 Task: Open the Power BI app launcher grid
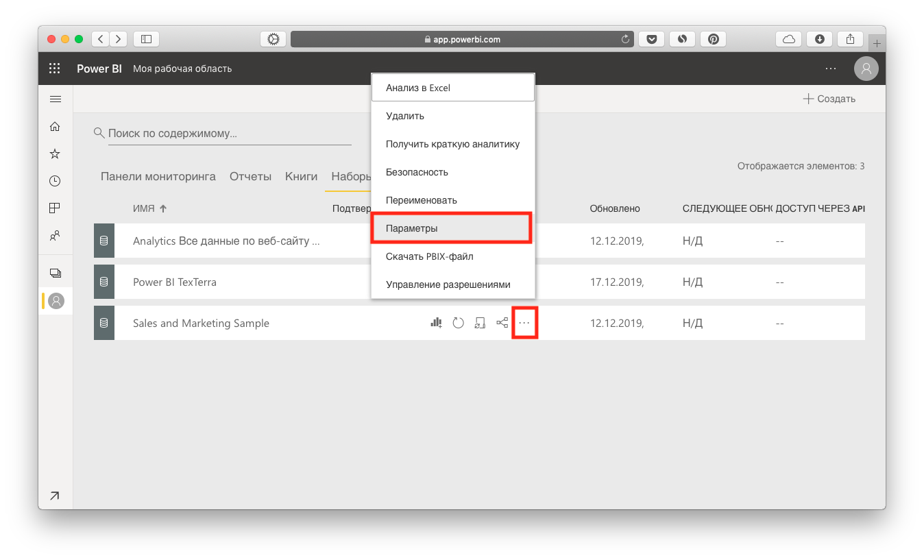(x=55, y=69)
